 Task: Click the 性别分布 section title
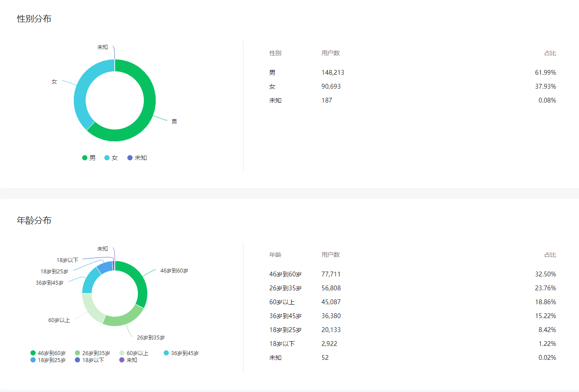(34, 19)
